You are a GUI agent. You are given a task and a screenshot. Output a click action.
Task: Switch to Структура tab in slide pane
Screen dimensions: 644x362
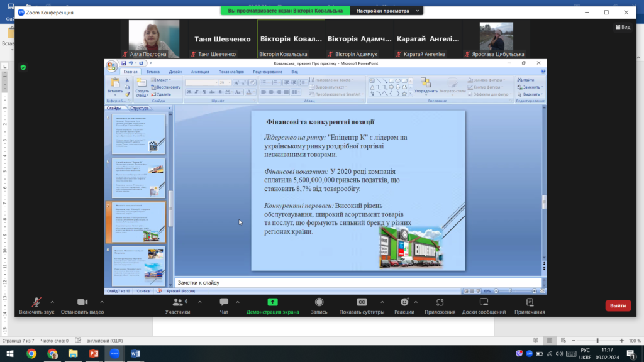click(x=140, y=108)
